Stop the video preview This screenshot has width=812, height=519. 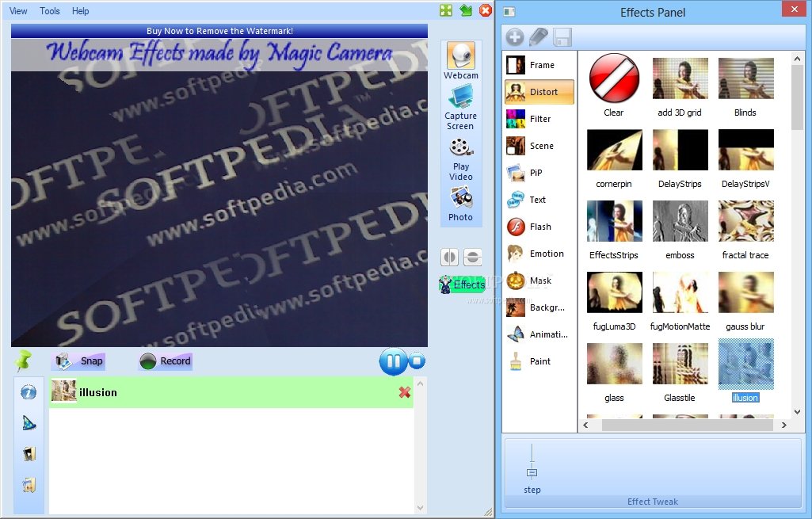click(417, 361)
